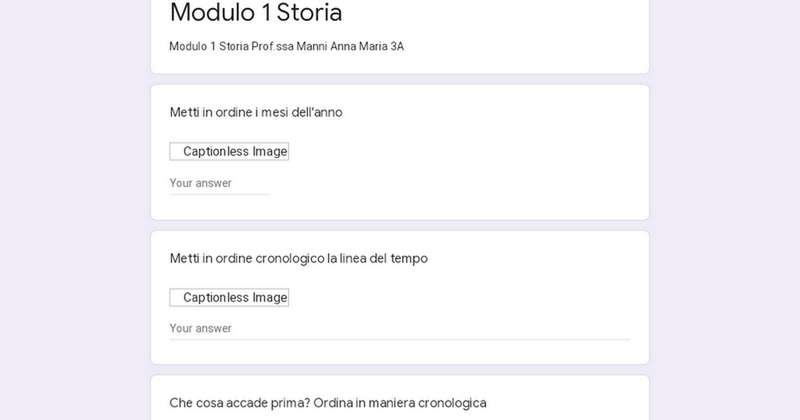Click the class label "3A" in the description
800x420 pixels.
397,46
